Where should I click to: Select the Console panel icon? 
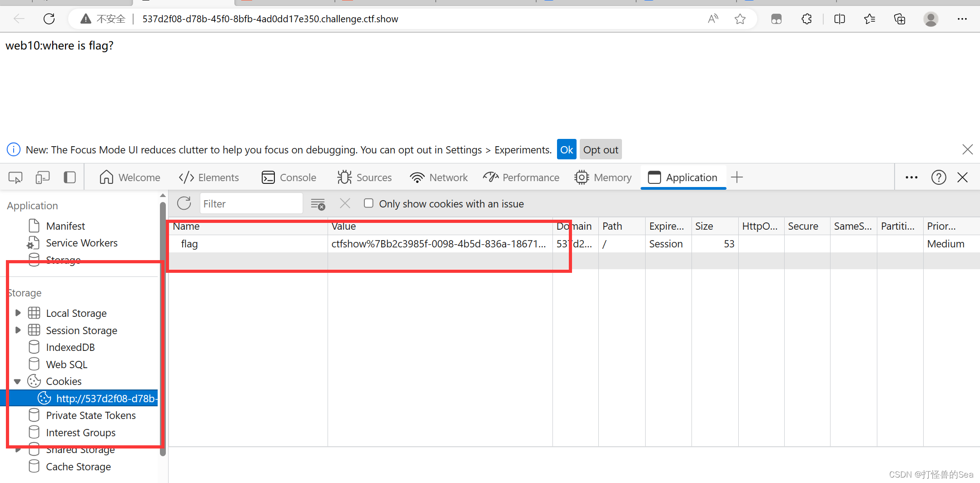click(x=268, y=177)
